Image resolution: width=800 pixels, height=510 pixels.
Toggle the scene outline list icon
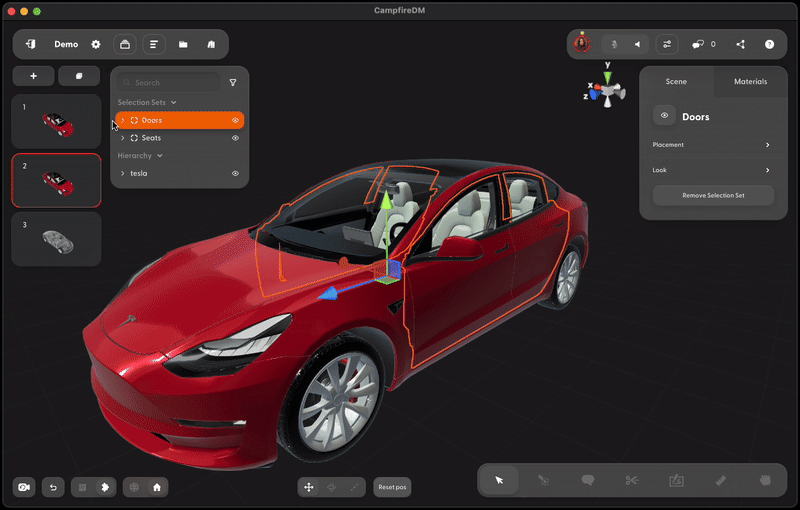tap(154, 44)
